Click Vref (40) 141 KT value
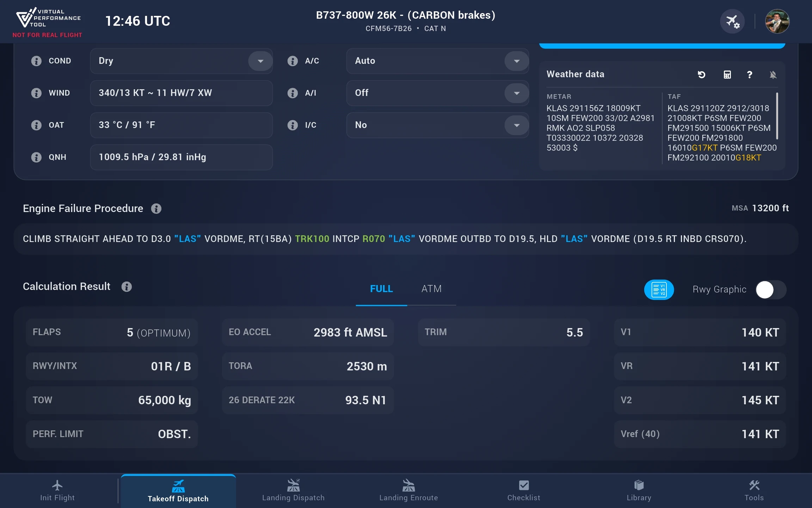Viewport: 812px width, 508px height. (x=700, y=434)
